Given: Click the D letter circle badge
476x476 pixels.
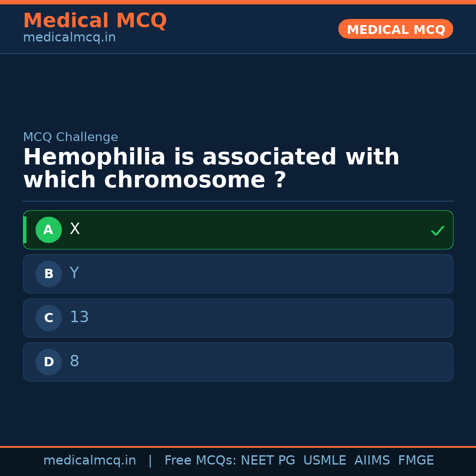Looking at the screenshot, I should tap(48, 362).
